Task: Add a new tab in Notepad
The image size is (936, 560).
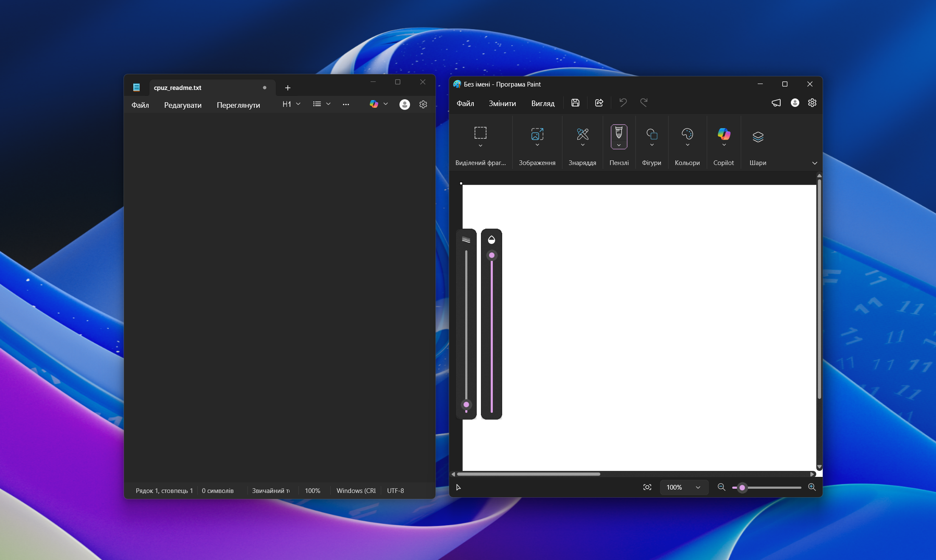Action: [x=287, y=88]
